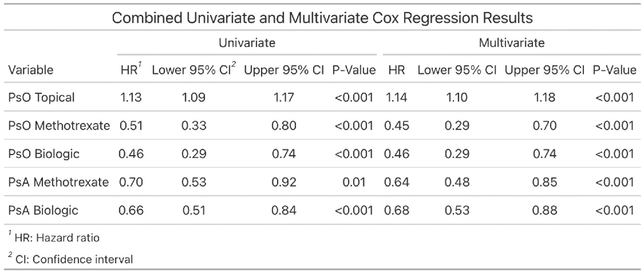Select the univariate HR value 0.51
644x273 pixels.
tap(130, 126)
